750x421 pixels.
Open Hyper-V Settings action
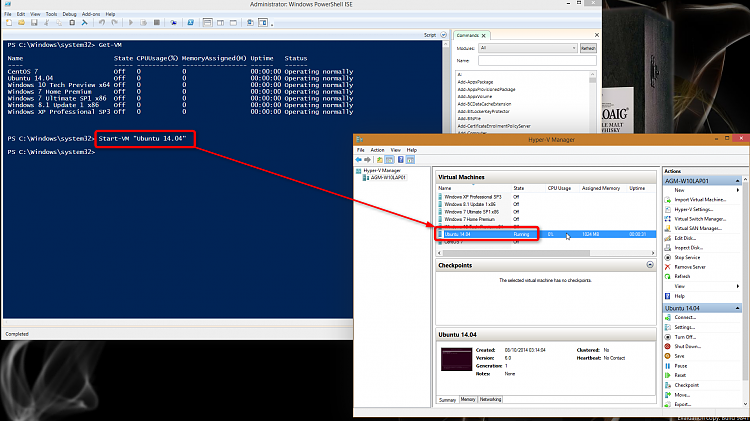694,209
